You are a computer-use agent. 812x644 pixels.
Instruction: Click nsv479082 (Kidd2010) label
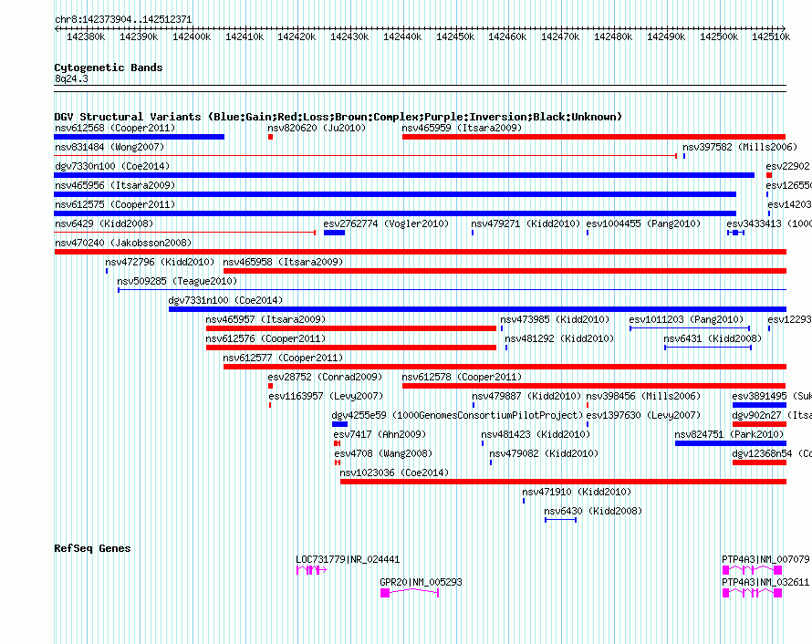(x=544, y=453)
